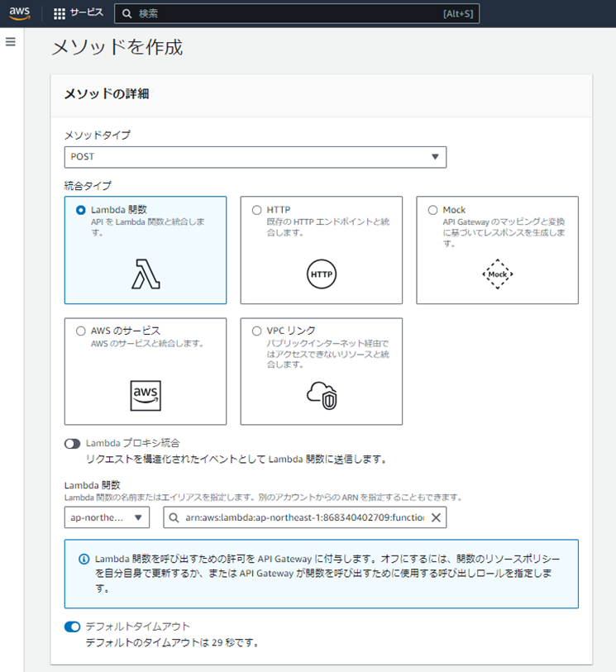Open the メソッドタイプ POST dropdown
616x672 pixels.
click(x=255, y=157)
